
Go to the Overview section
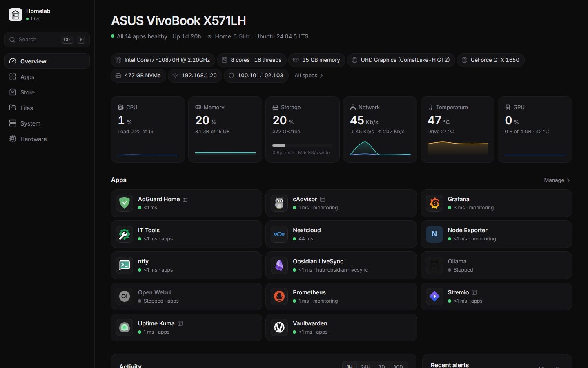tap(47, 61)
